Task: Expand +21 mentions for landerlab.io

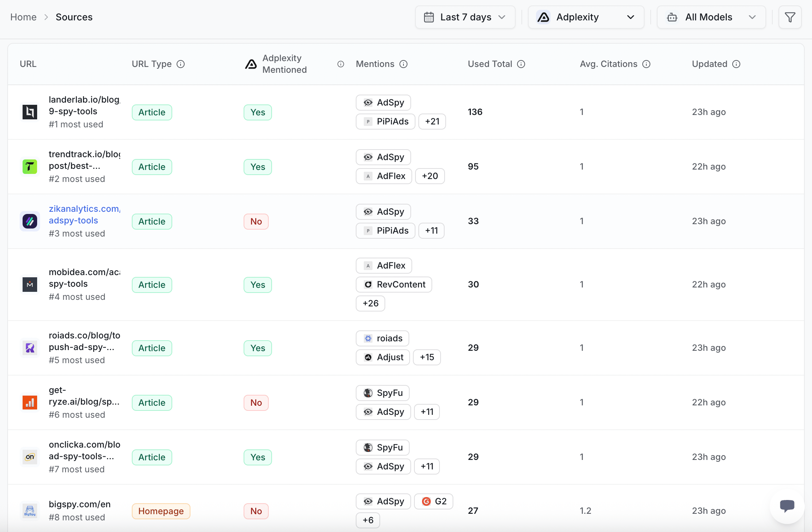Action: point(432,122)
